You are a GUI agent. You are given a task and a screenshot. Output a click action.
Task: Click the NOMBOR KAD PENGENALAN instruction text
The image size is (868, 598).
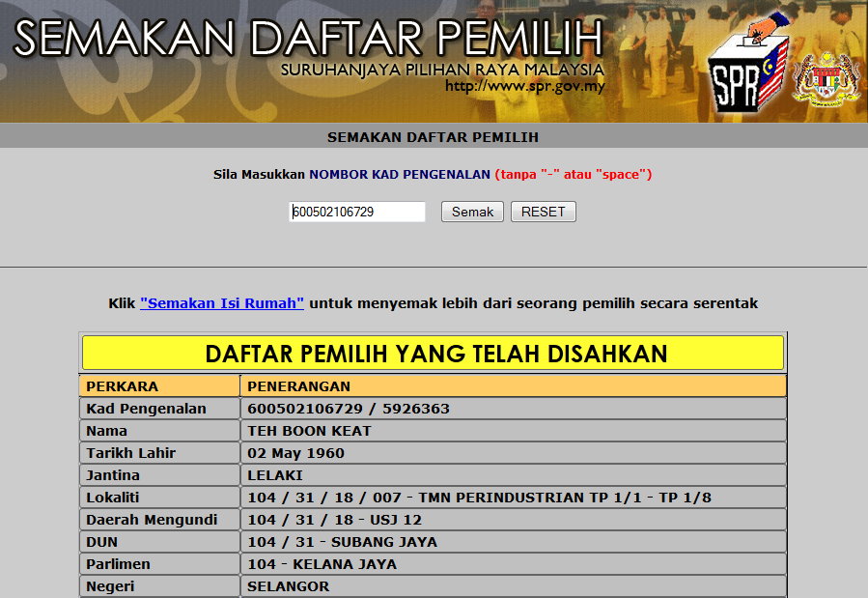[400, 175]
